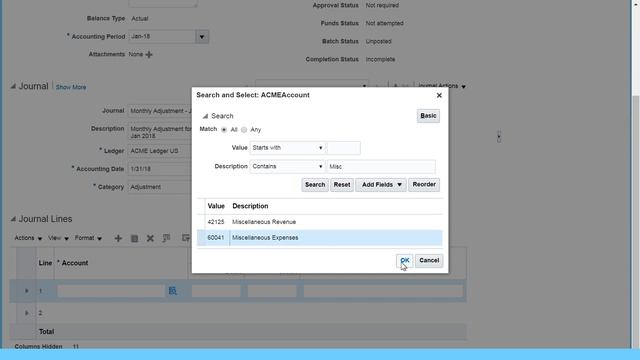Click the Accounting Period field showing Jan-18
Screen dimensions: 640x360
pos(162,37)
